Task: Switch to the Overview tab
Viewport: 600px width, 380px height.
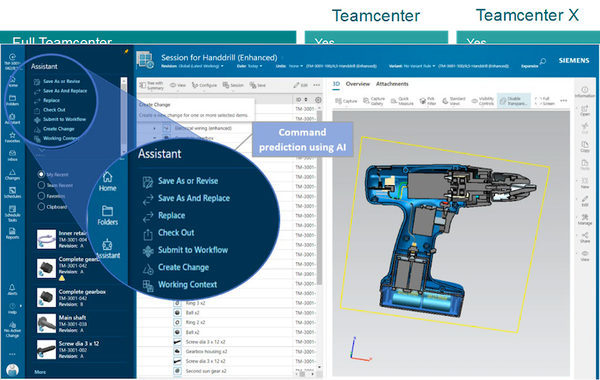Action: (x=358, y=84)
